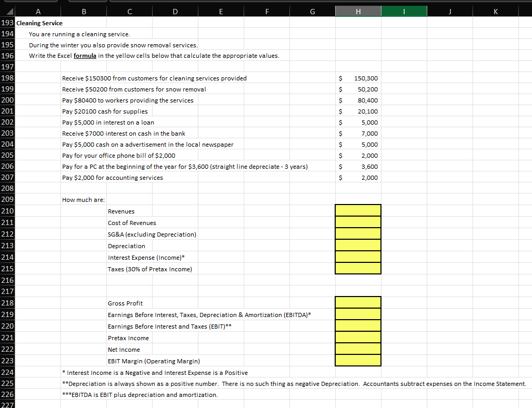Click yellow EBIT Margin answer cell
Image resolution: width=532 pixels, height=408 pixels.
click(x=358, y=360)
